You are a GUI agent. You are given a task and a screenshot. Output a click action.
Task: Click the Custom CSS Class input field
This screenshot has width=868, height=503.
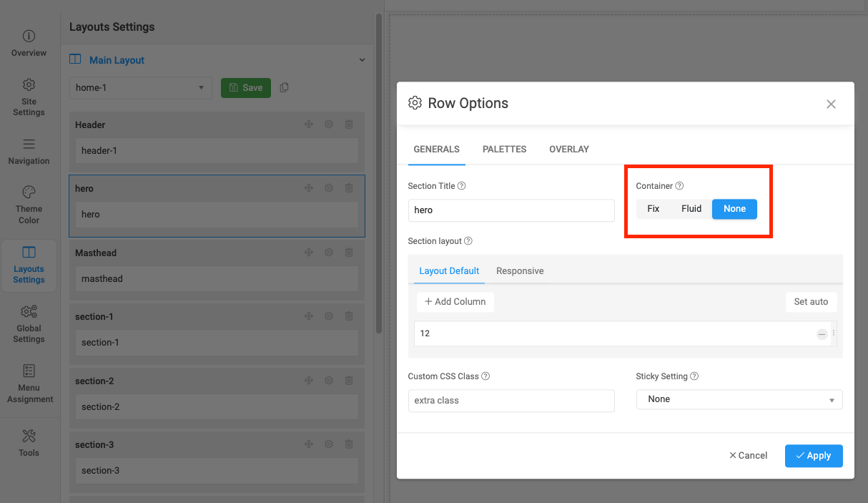(x=511, y=401)
